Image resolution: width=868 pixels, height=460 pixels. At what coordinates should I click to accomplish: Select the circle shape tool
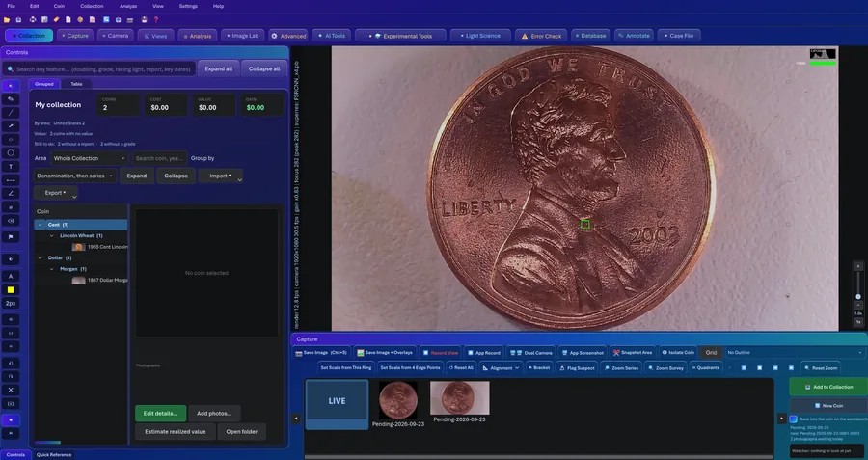click(11, 152)
